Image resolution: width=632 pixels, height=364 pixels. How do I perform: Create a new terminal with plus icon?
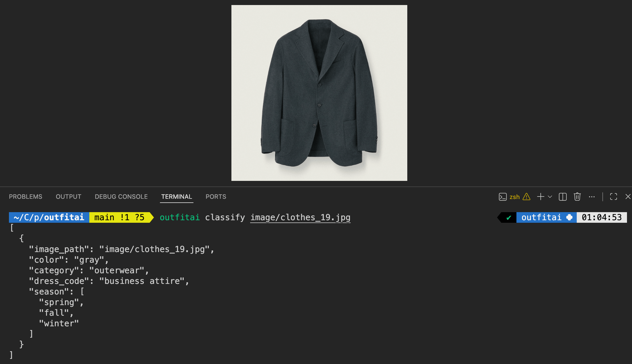tap(540, 197)
